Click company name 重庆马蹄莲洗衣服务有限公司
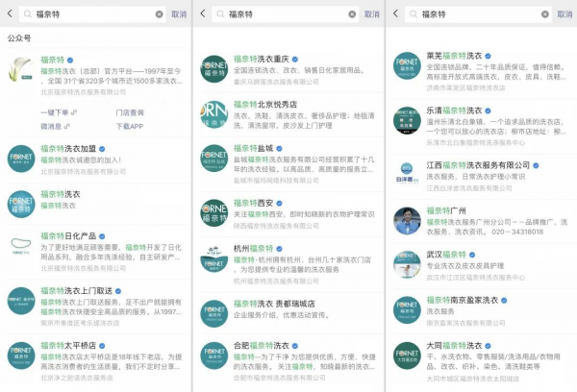The image size is (577, 392). (x=276, y=82)
